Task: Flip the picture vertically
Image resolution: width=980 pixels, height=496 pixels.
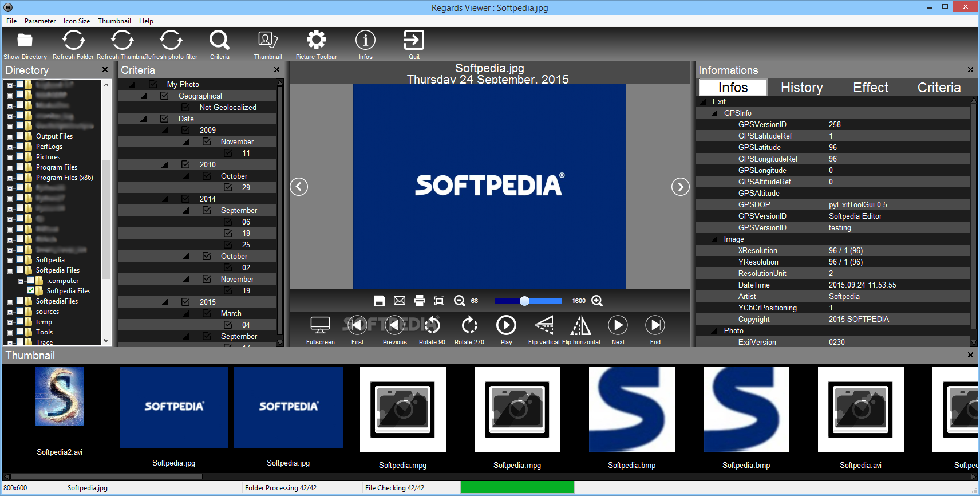Action: pos(544,325)
